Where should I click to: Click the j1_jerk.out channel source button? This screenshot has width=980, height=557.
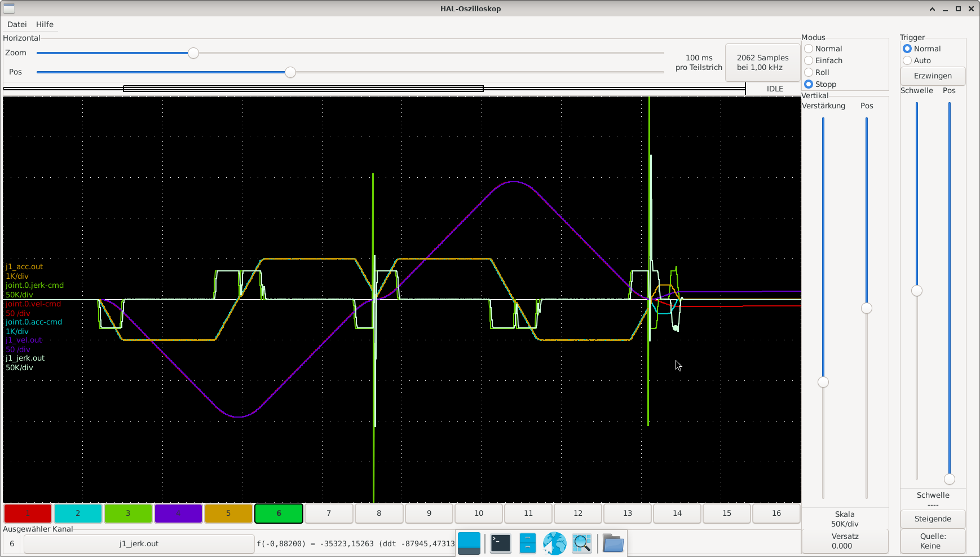(x=139, y=544)
